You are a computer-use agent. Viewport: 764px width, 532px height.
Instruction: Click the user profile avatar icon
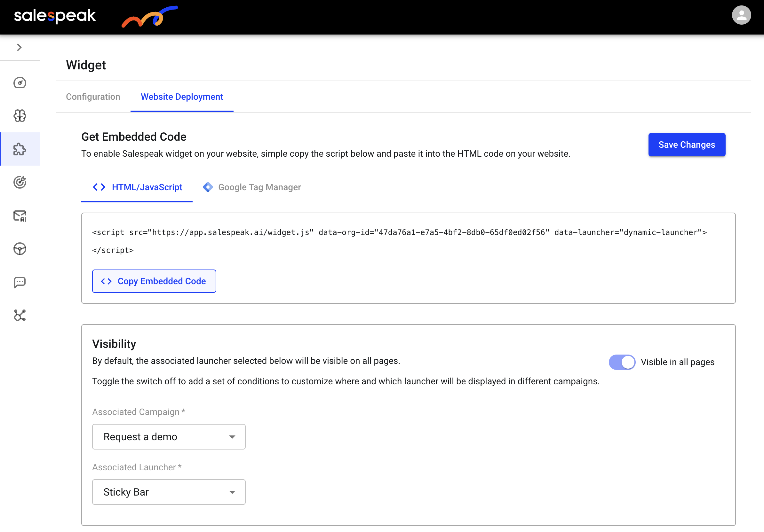tap(741, 15)
